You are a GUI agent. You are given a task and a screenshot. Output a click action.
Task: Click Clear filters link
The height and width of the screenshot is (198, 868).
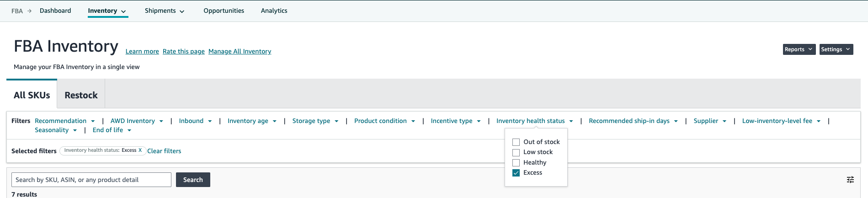click(164, 151)
